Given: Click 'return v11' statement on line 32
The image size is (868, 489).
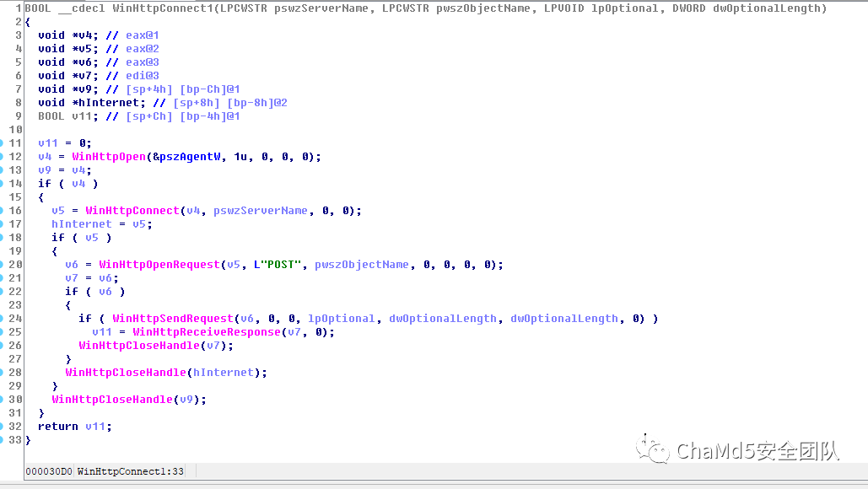Looking at the screenshot, I should tap(75, 427).
